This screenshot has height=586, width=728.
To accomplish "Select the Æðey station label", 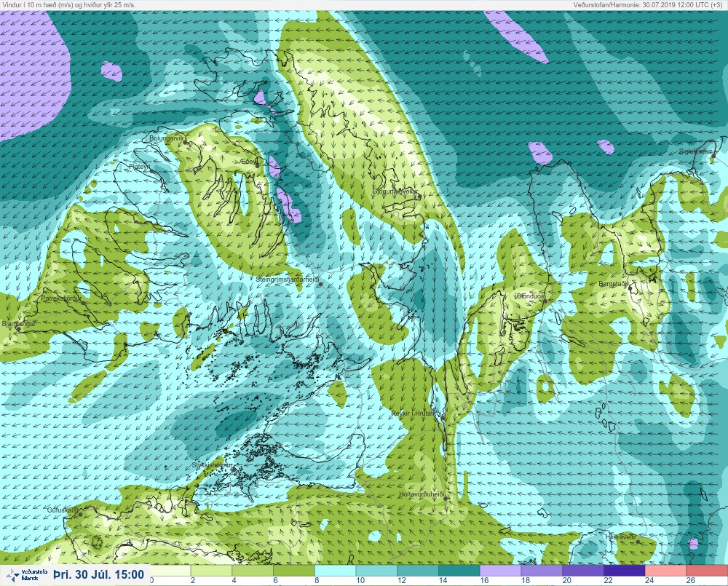I will click(x=248, y=161).
